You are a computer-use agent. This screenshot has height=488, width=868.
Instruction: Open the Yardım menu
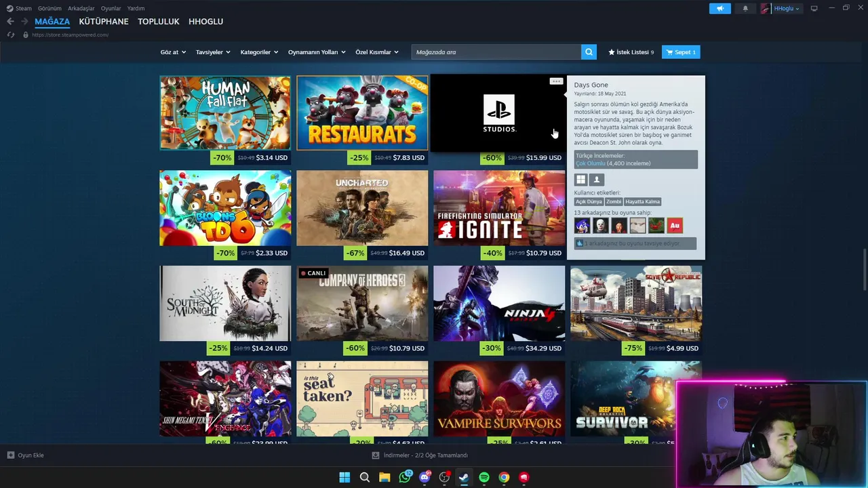136,8
